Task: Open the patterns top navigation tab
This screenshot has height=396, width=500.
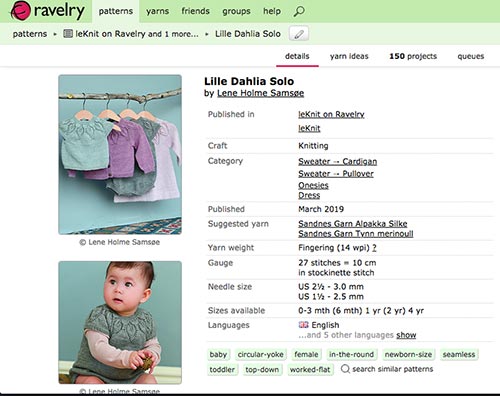Action: pos(116,11)
